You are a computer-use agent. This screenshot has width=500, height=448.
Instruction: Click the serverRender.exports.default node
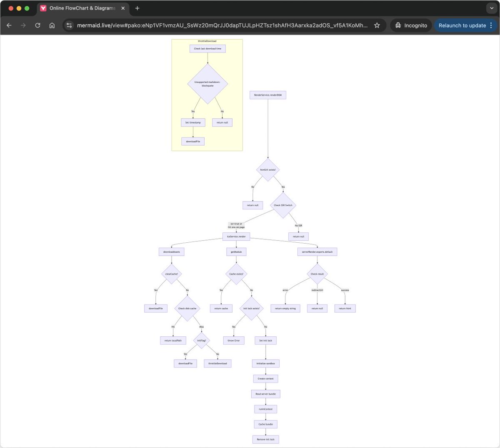317,252
